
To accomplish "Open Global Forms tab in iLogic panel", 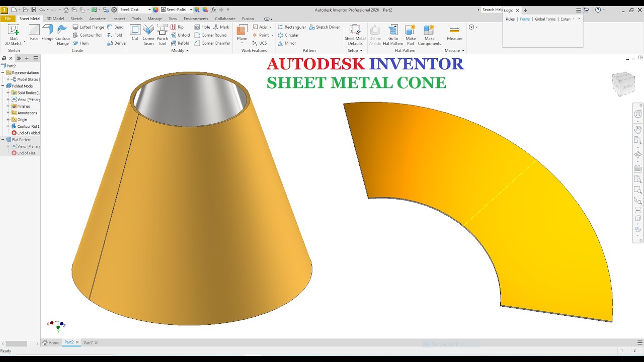I will coord(545,19).
